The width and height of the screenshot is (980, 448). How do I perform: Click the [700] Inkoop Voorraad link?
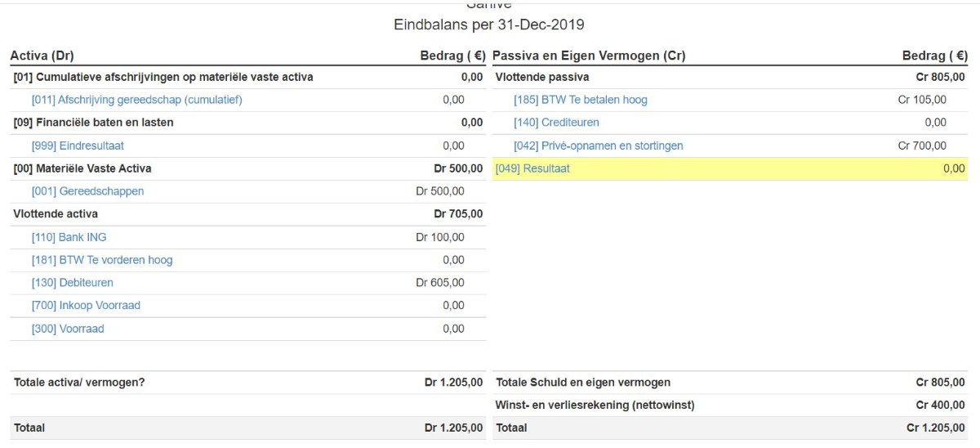tap(87, 306)
